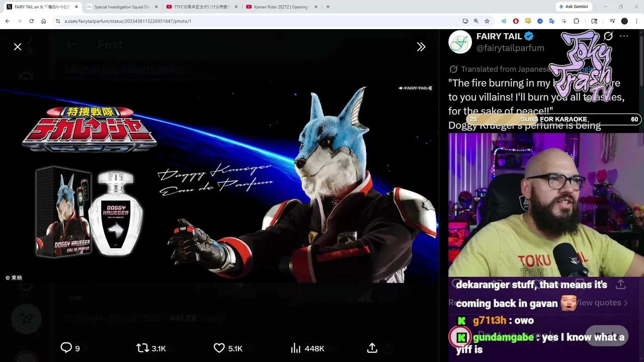Image resolution: width=644 pixels, height=362 pixels.
Task: Click the blue sound-wave extension icon
Action: point(504,21)
